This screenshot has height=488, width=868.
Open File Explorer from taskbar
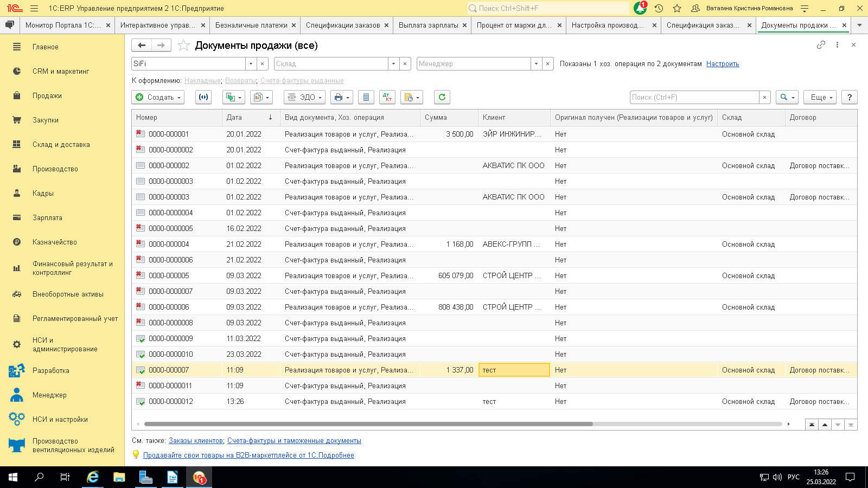click(x=119, y=477)
